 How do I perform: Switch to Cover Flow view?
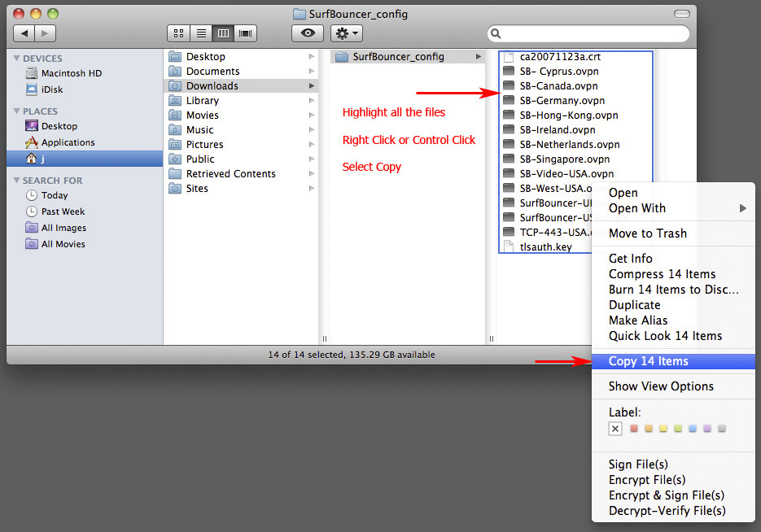(246, 33)
